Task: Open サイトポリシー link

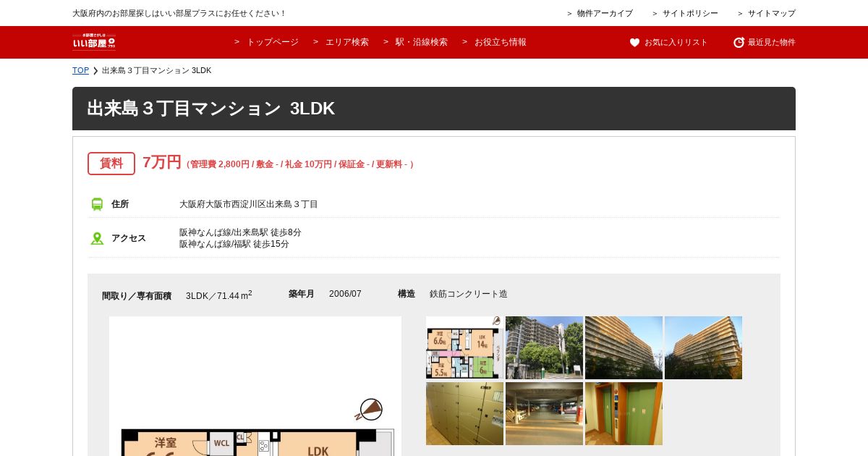Action: click(690, 13)
